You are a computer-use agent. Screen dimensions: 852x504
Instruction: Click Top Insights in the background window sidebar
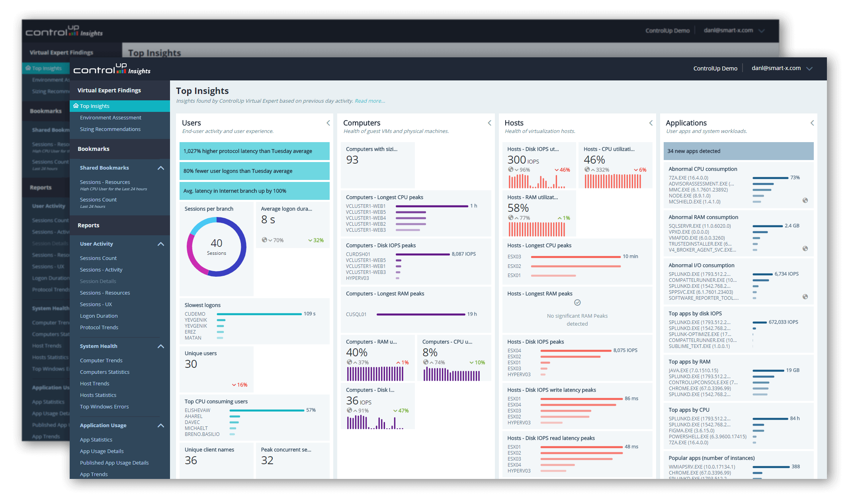tap(46, 68)
